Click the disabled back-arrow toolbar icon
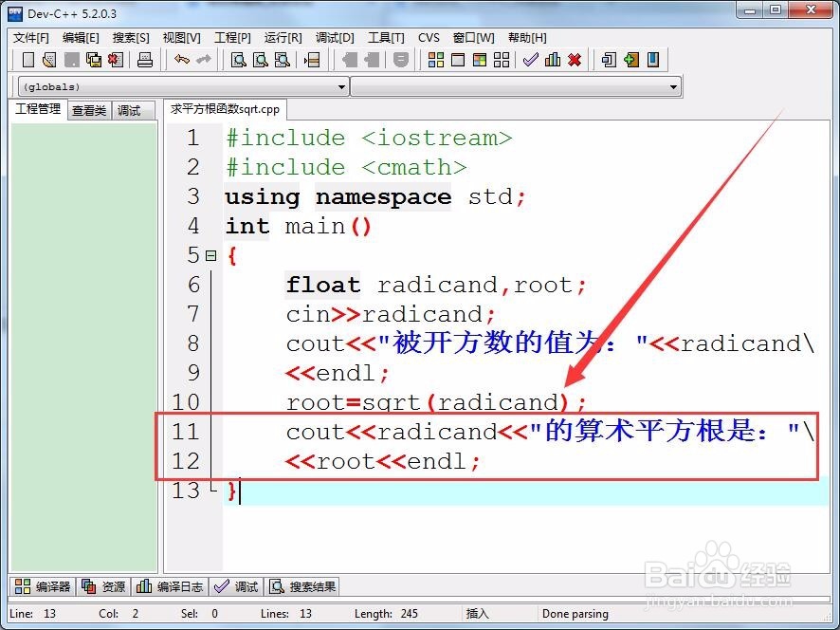 pyautogui.click(x=349, y=60)
